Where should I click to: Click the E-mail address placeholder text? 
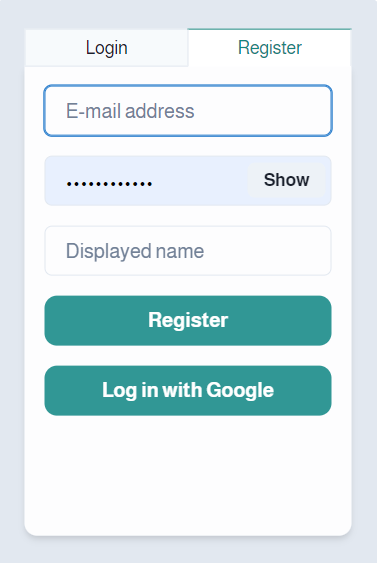pos(130,111)
